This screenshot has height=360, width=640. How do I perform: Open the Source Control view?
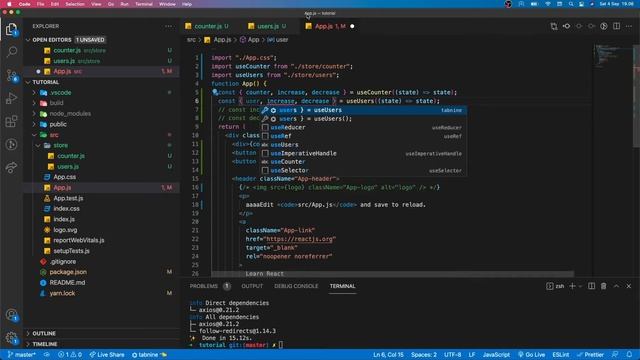pos(11,76)
